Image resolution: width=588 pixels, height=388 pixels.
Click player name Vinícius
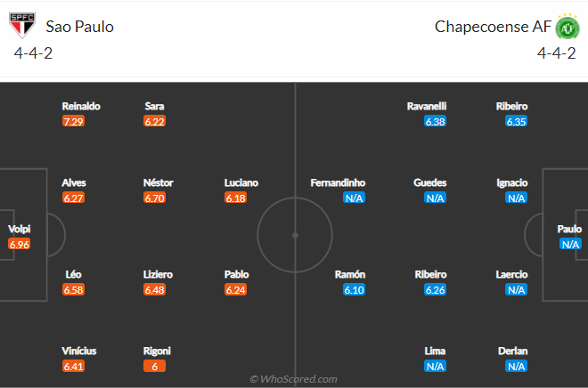(79, 351)
